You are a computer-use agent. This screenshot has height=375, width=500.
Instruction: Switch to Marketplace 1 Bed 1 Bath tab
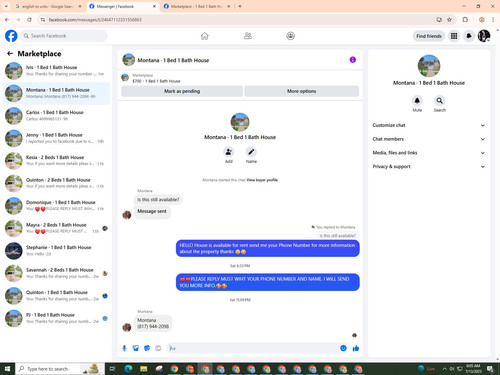(x=197, y=6)
